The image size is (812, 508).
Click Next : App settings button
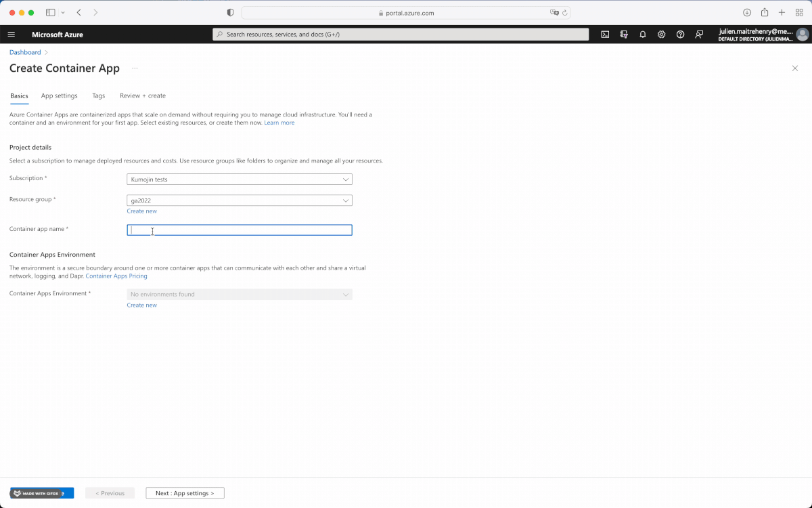coord(185,493)
